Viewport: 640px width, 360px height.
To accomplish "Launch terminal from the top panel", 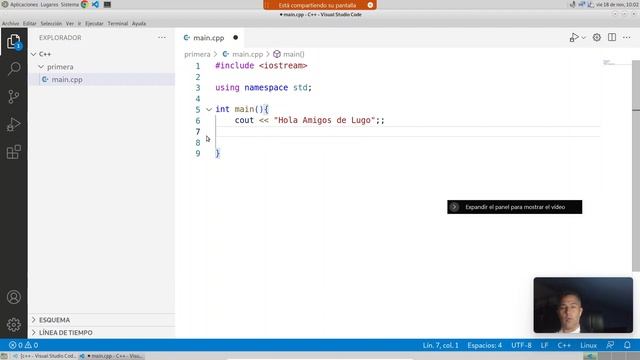I will [107, 4].
